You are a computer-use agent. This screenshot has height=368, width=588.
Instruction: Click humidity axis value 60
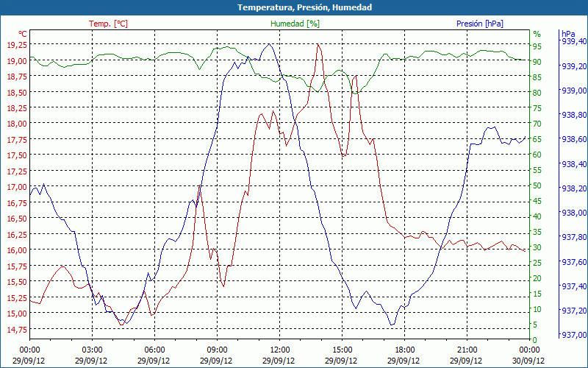coord(537,155)
